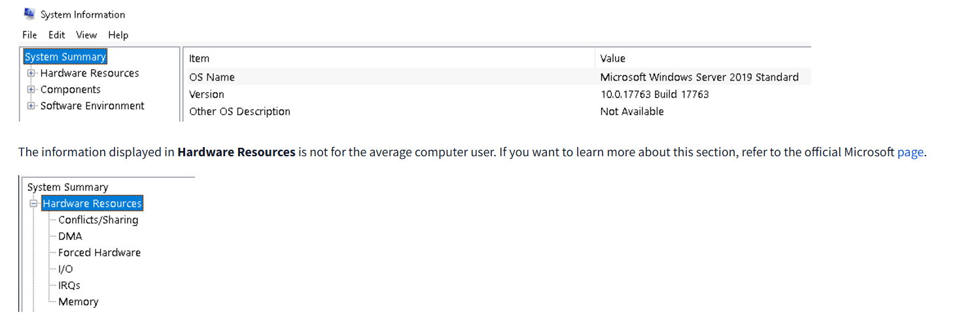Select the OS Name row
980x321 pixels.
point(212,77)
